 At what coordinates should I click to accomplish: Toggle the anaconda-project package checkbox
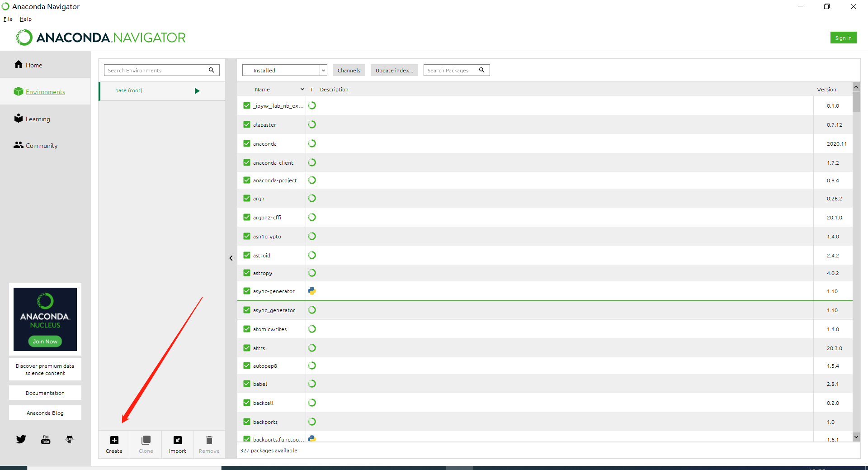tap(247, 180)
